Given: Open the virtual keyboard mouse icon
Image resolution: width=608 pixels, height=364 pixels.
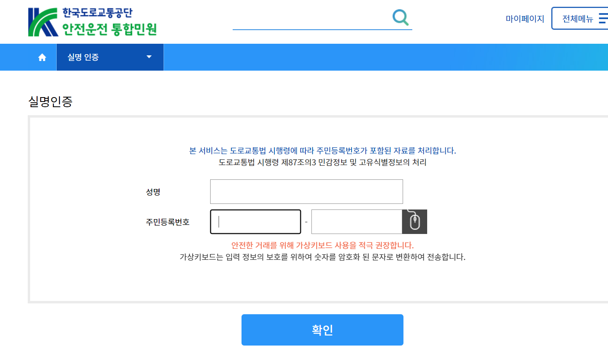Looking at the screenshot, I should (415, 222).
